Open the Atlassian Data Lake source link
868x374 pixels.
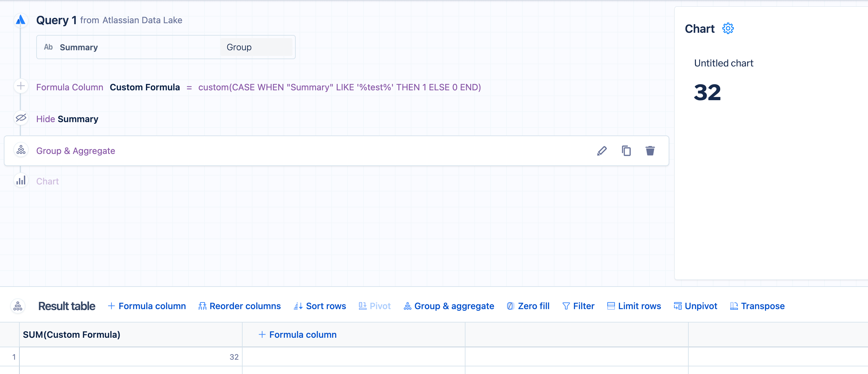142,20
